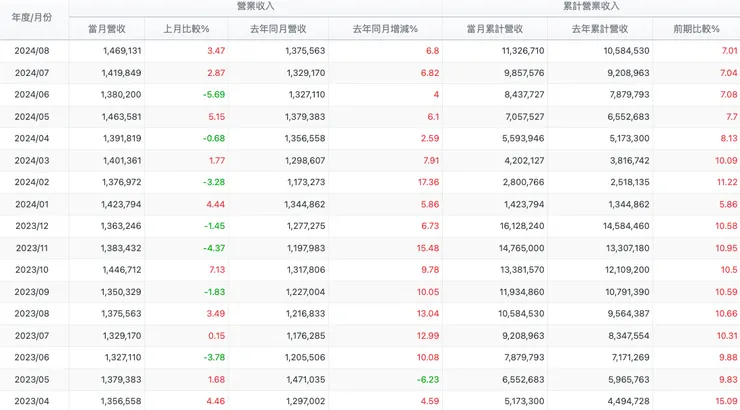Click the revenue value 1,419,849
The width and height of the screenshot is (740, 410).
click(121, 73)
